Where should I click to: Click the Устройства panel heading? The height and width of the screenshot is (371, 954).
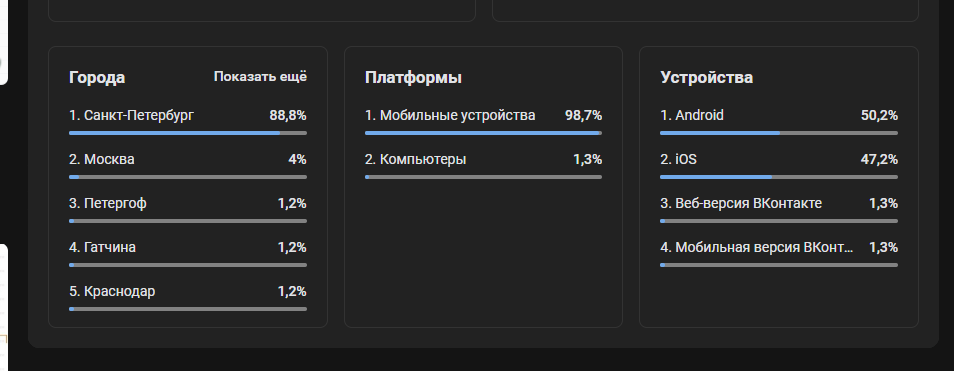(706, 78)
